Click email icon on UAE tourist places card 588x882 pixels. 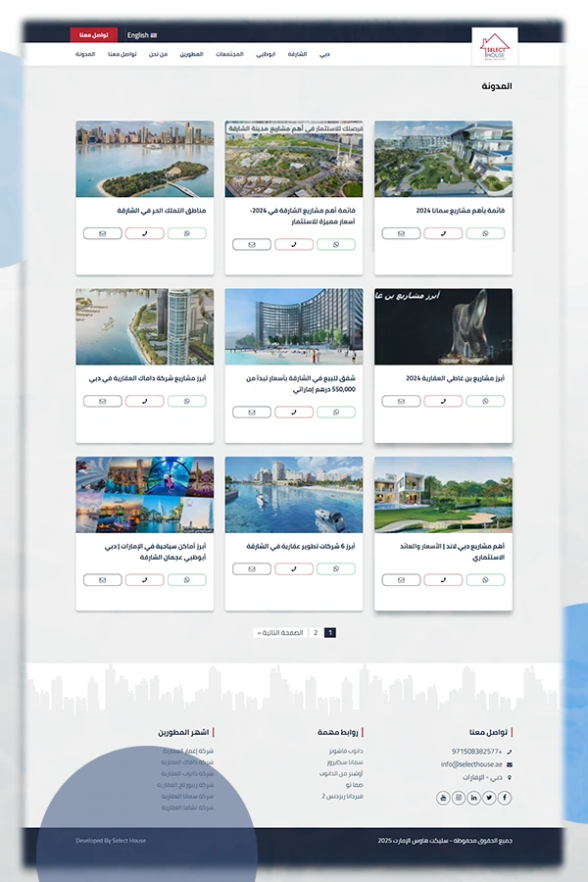pyautogui.click(x=102, y=580)
